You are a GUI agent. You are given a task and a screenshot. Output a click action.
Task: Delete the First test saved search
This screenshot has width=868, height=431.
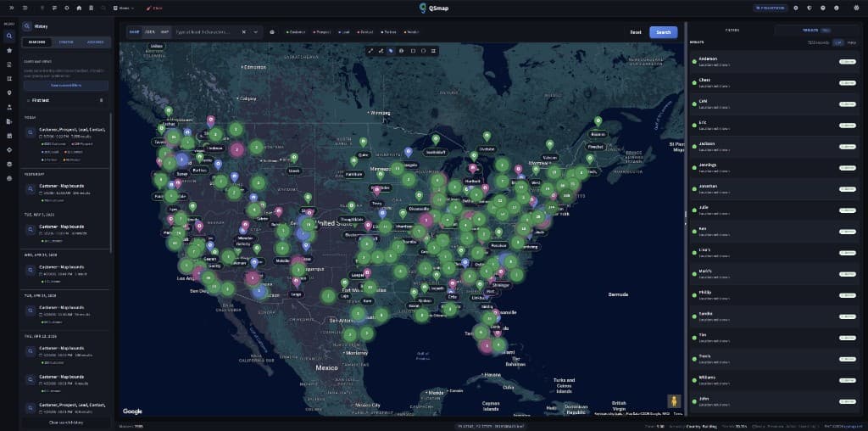[101, 100]
